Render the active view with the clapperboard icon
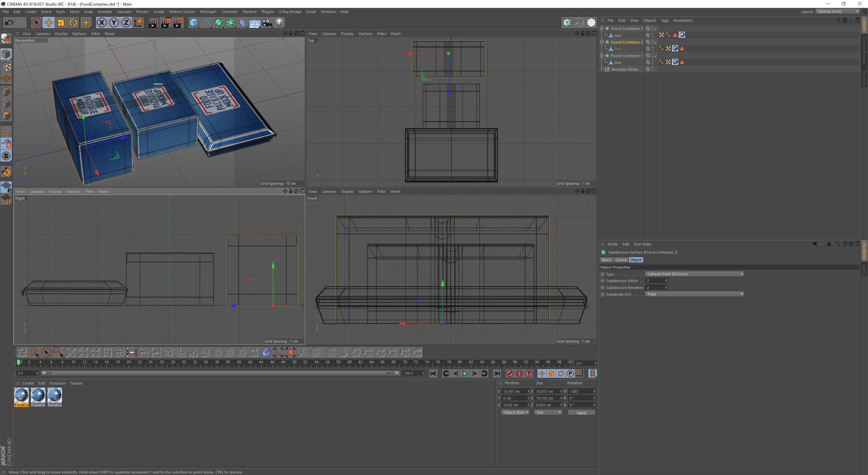This screenshot has width=868, height=475. click(x=153, y=22)
